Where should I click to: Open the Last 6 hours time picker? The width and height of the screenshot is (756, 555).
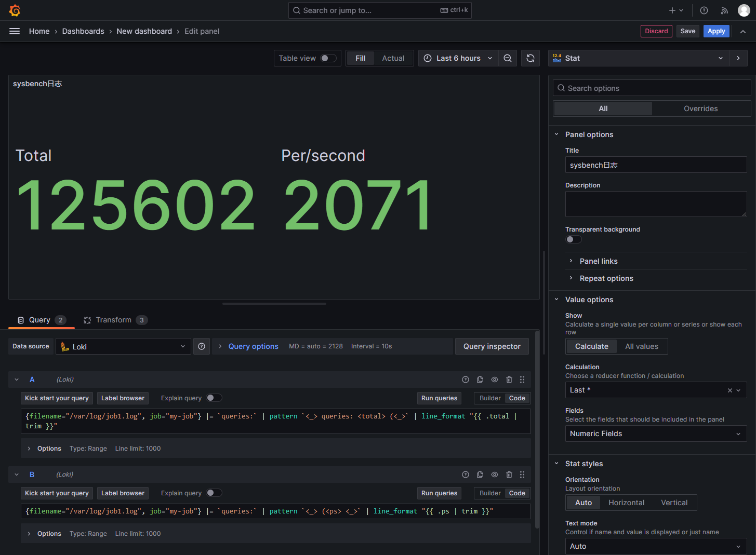(458, 58)
